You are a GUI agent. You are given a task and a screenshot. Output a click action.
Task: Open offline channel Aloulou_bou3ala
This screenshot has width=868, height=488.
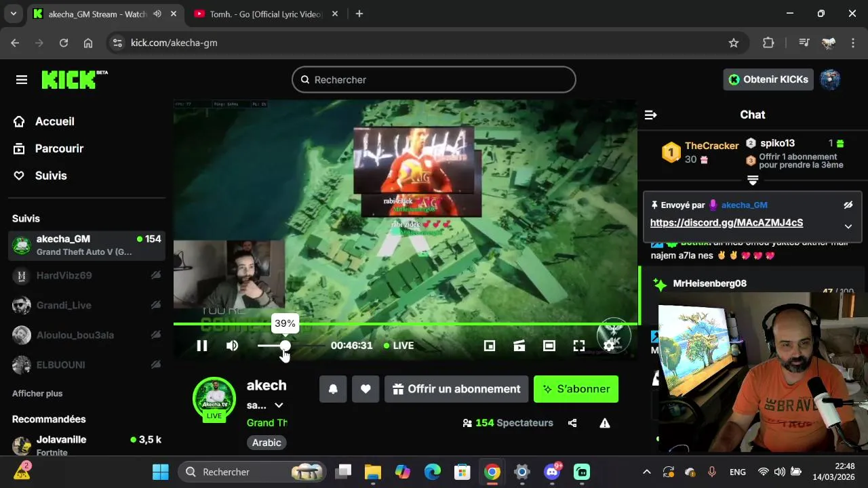[x=87, y=335]
